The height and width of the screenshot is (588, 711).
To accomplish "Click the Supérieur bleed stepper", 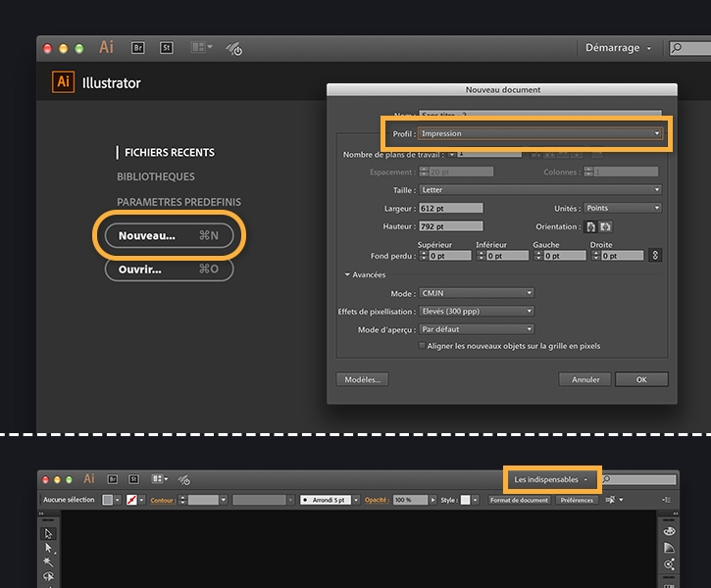I will click(x=424, y=256).
